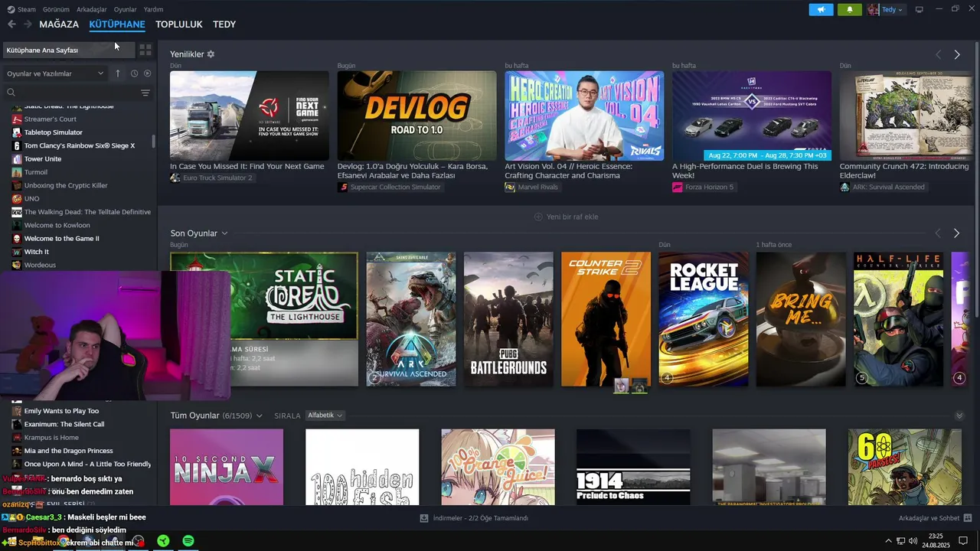980x551 pixels.
Task: Collapse the Tüm Oyunlar shelf chevron
Action: tap(959, 416)
